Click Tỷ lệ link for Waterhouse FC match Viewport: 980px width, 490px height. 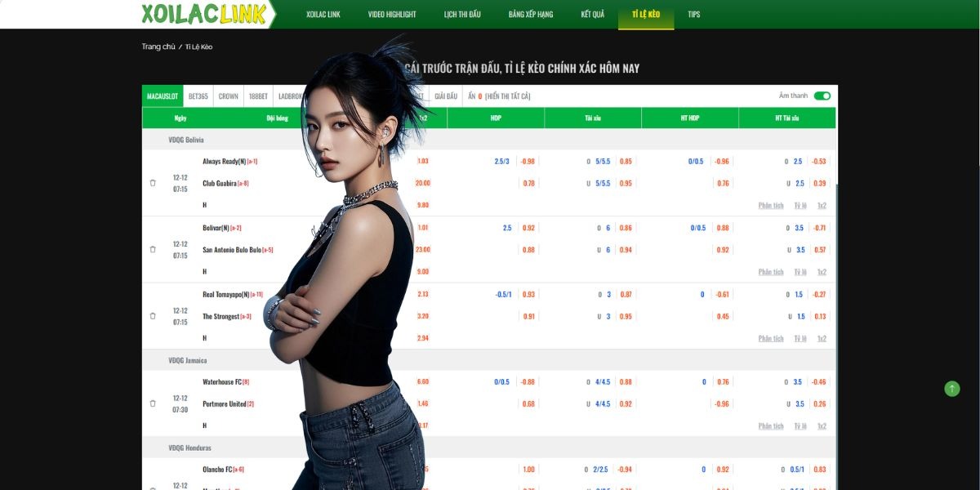click(800, 426)
